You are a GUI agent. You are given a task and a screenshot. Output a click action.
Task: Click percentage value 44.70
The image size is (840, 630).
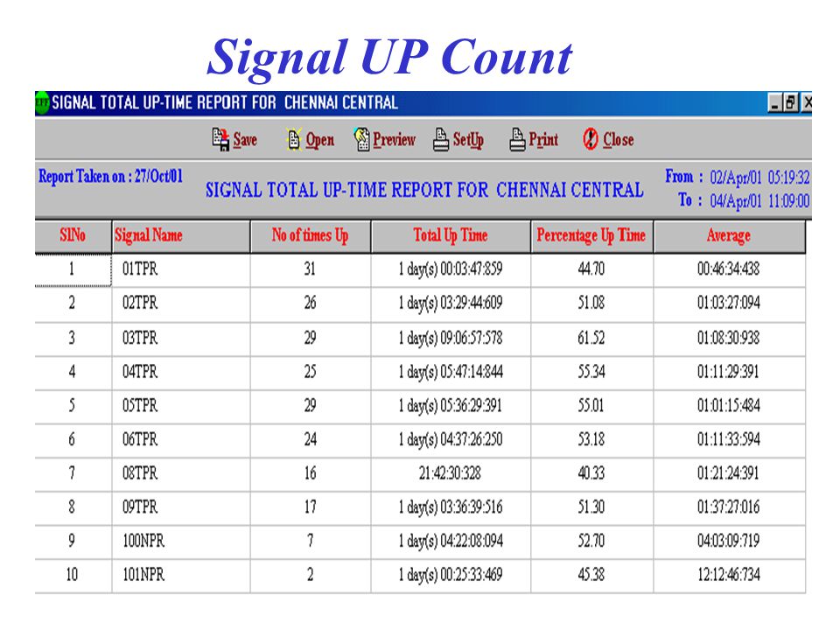point(591,269)
